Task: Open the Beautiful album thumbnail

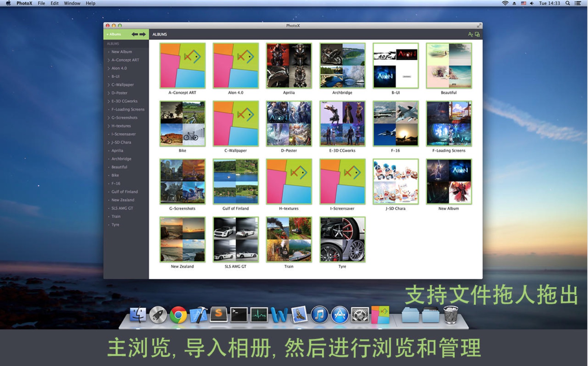Action: tap(449, 66)
